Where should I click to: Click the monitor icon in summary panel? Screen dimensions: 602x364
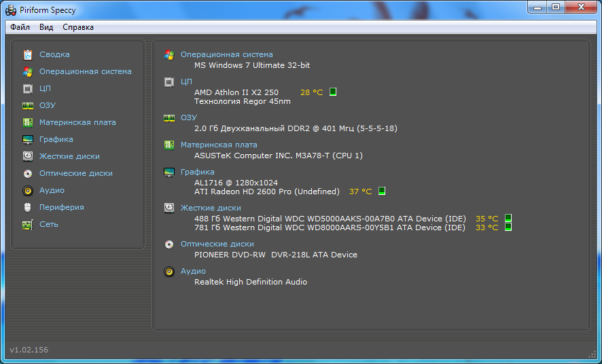169,172
